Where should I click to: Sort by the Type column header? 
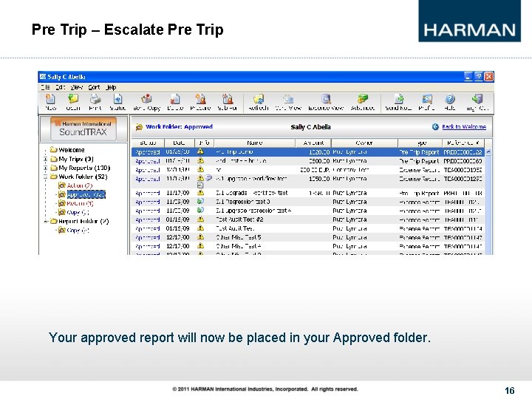click(420, 143)
